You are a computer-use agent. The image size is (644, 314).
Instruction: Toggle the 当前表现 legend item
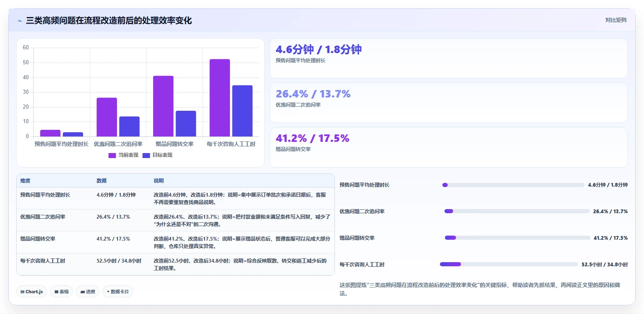click(123, 155)
